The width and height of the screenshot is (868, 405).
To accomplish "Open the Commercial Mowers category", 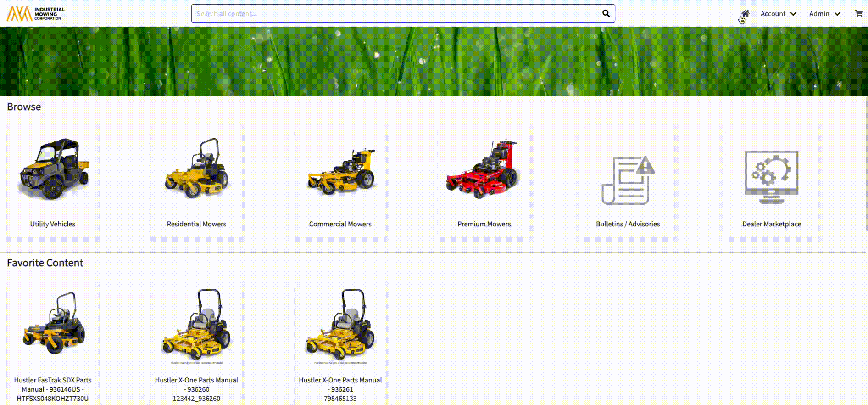I will 340,183.
